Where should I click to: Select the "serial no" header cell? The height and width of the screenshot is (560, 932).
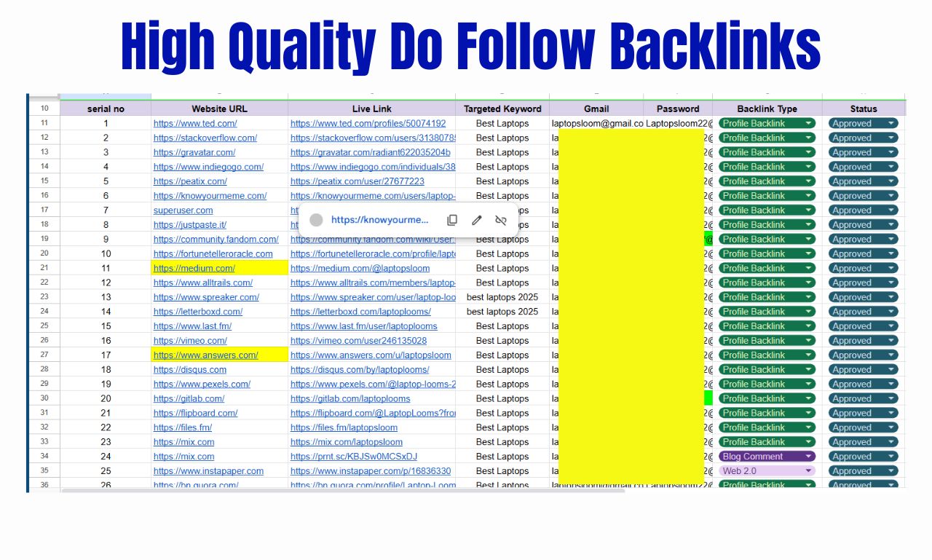(x=106, y=109)
